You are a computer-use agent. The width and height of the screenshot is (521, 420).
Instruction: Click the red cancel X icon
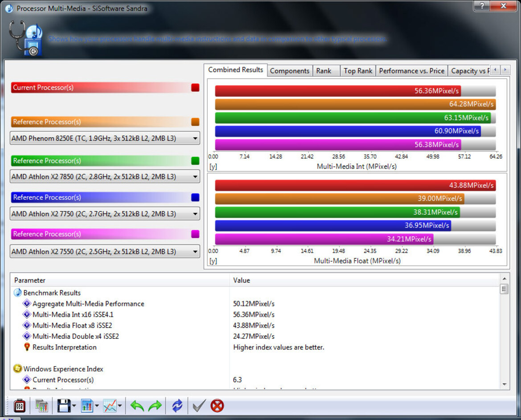(x=217, y=406)
